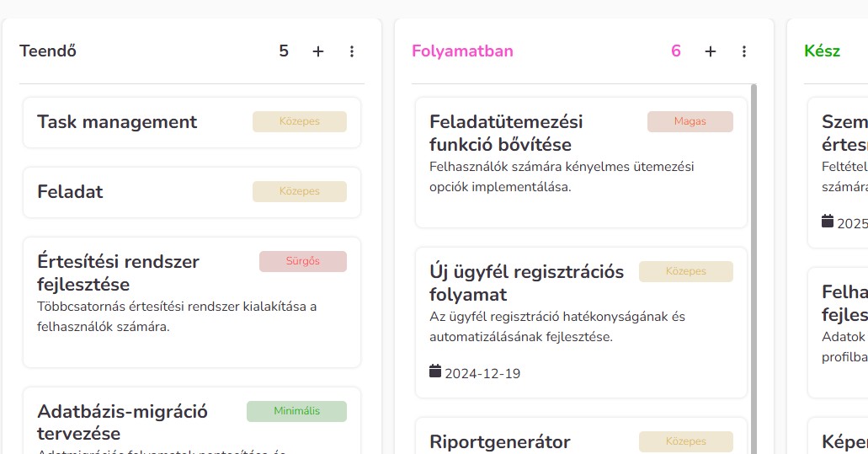Select the Folyamatban column heading
The image size is (868, 454).
[x=462, y=51]
